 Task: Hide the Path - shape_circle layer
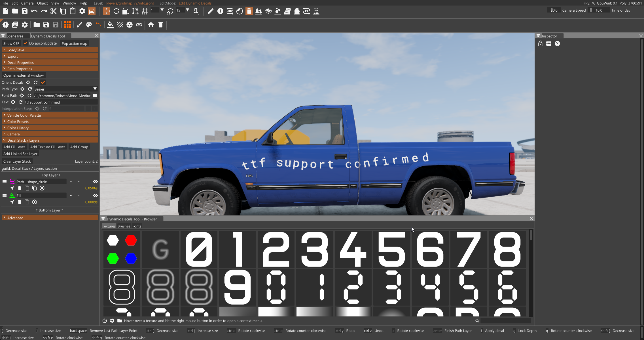(x=95, y=182)
